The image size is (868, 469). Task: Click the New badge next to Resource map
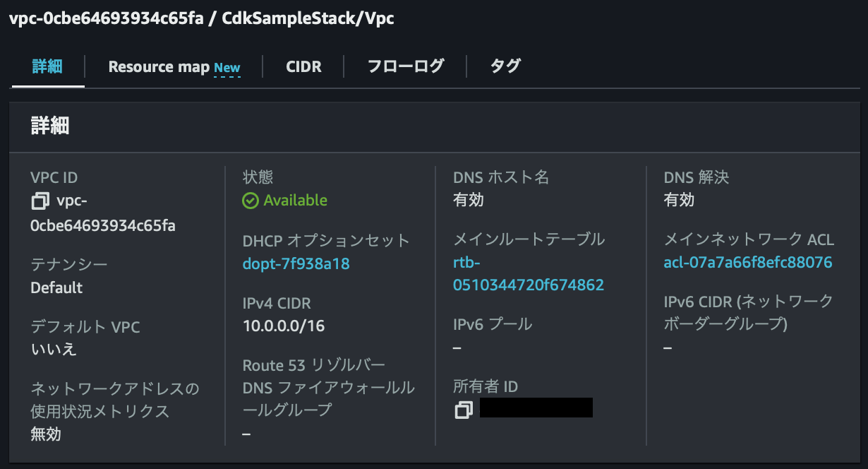click(x=227, y=67)
